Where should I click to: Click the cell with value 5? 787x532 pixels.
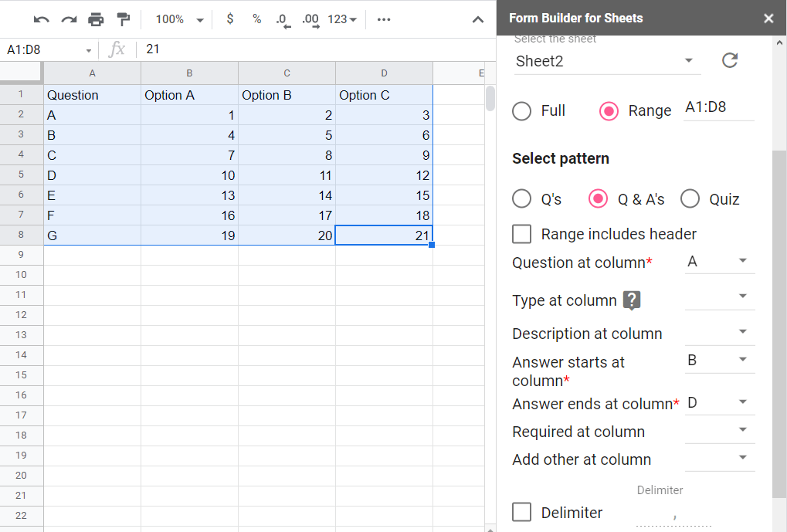pyautogui.click(x=287, y=135)
